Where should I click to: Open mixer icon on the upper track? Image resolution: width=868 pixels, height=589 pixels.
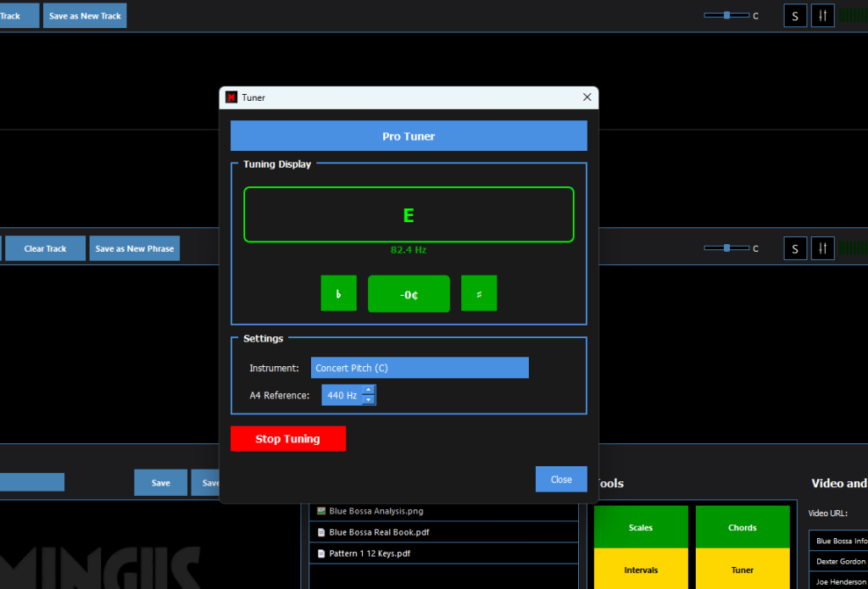pos(822,16)
